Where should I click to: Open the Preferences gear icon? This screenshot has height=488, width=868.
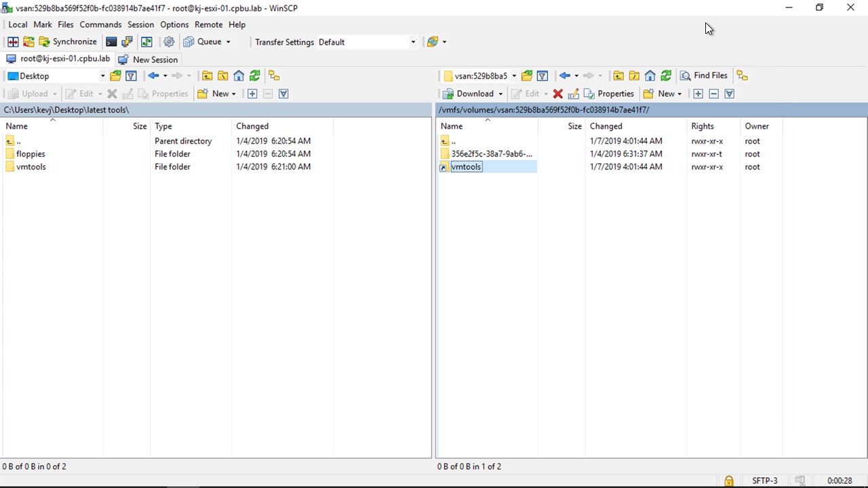pyautogui.click(x=169, y=42)
